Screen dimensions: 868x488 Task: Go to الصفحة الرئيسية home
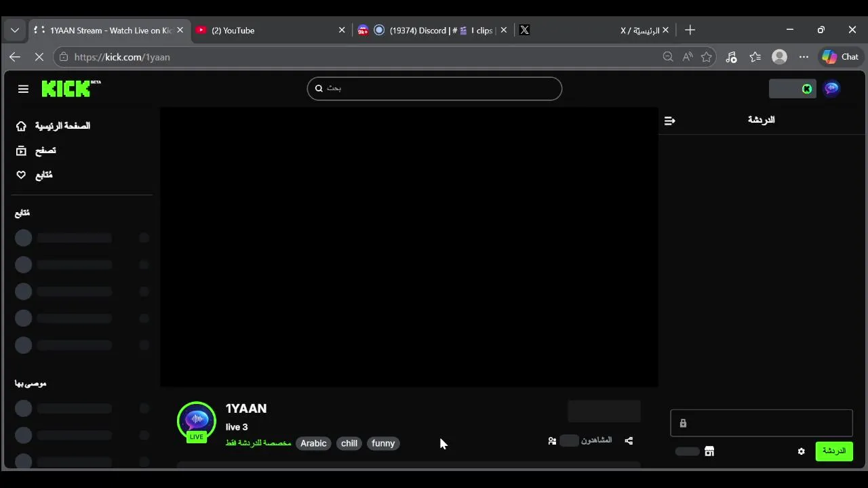[53, 126]
